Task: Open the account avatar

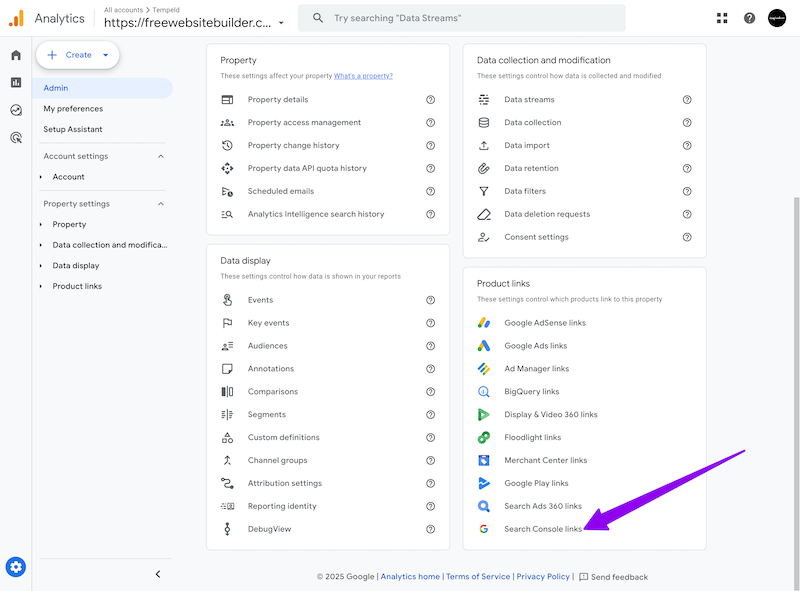Action: (x=777, y=18)
